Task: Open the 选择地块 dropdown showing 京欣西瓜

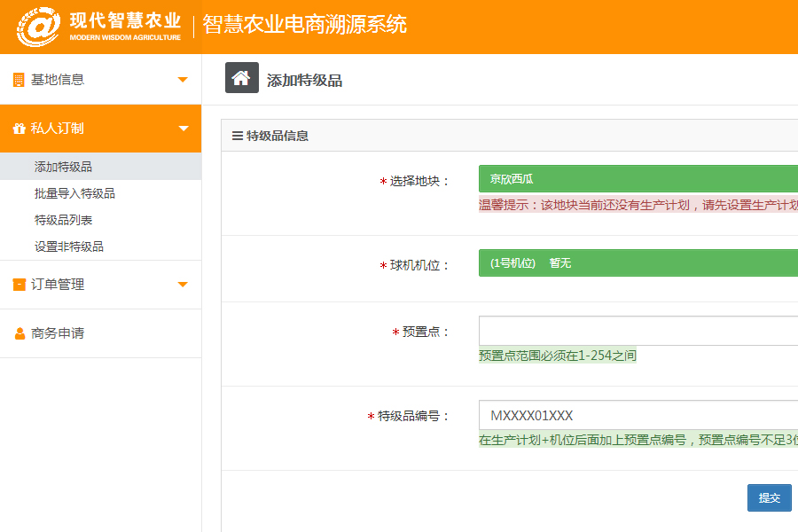Action: coord(638,179)
